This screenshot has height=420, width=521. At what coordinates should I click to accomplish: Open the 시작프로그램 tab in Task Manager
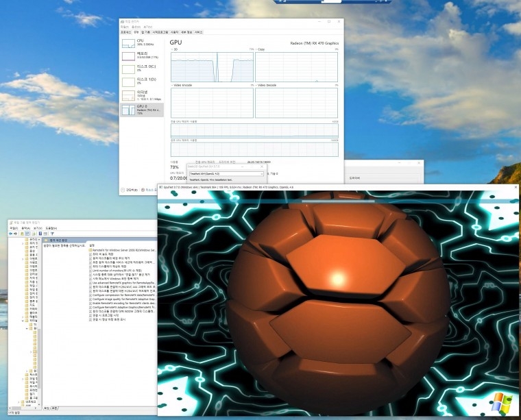[x=160, y=32]
